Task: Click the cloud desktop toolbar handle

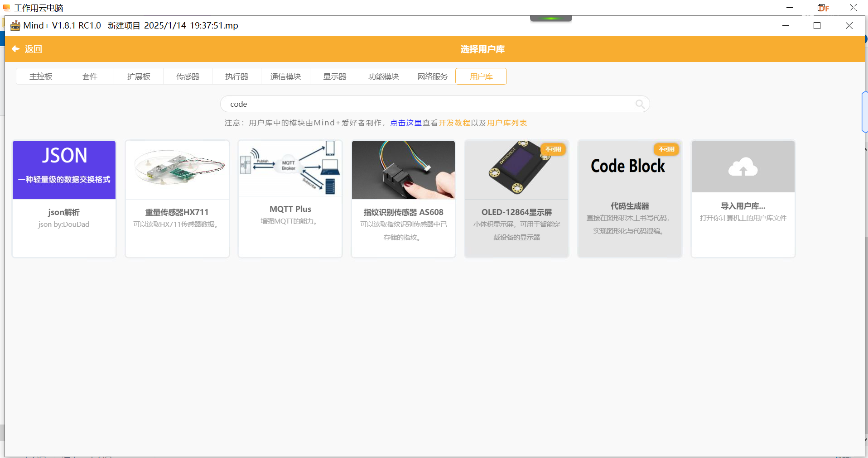Action: point(551,19)
